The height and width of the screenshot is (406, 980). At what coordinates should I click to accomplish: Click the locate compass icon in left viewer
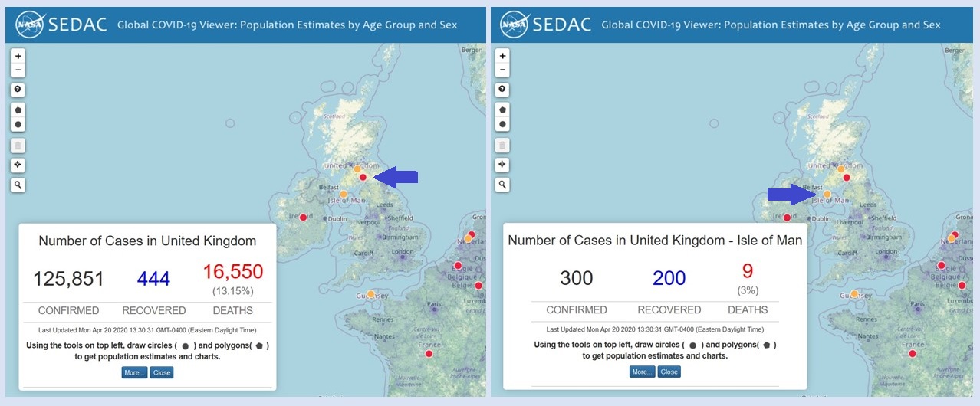(18, 165)
